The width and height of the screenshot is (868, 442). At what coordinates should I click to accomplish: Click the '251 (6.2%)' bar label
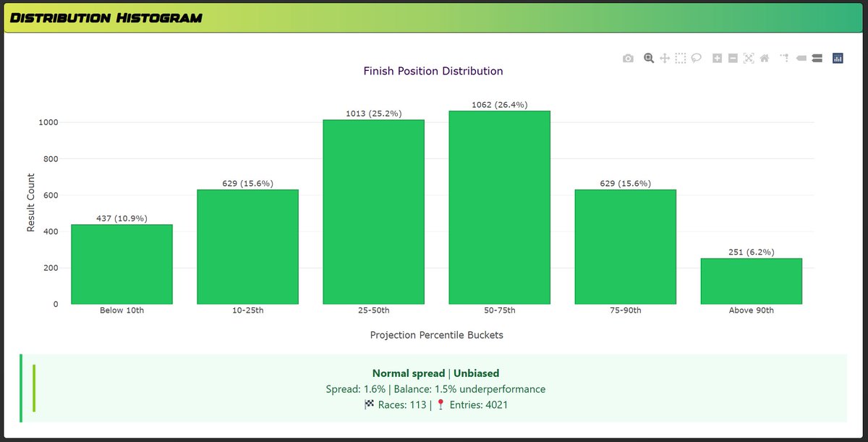pyautogui.click(x=751, y=252)
